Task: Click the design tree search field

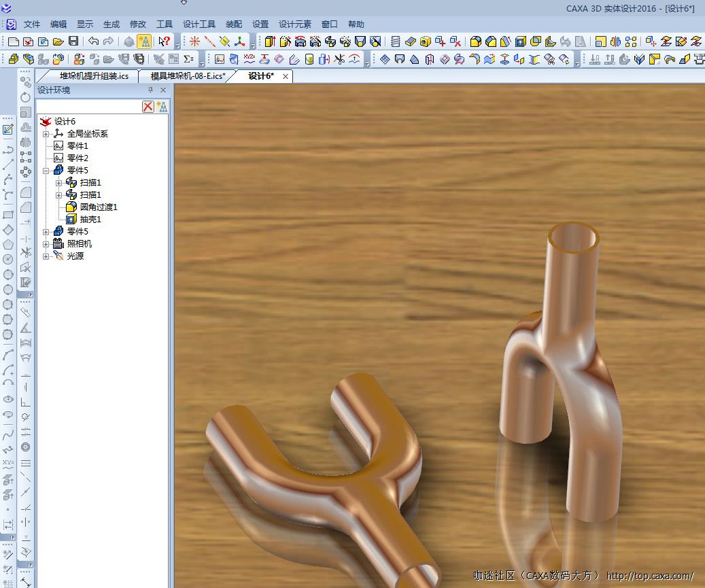Action: point(89,107)
